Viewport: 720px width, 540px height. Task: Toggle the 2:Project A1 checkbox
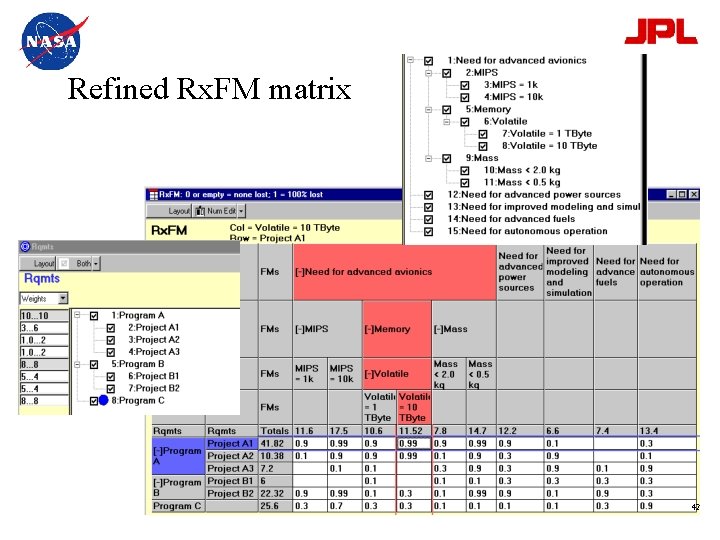(111, 328)
